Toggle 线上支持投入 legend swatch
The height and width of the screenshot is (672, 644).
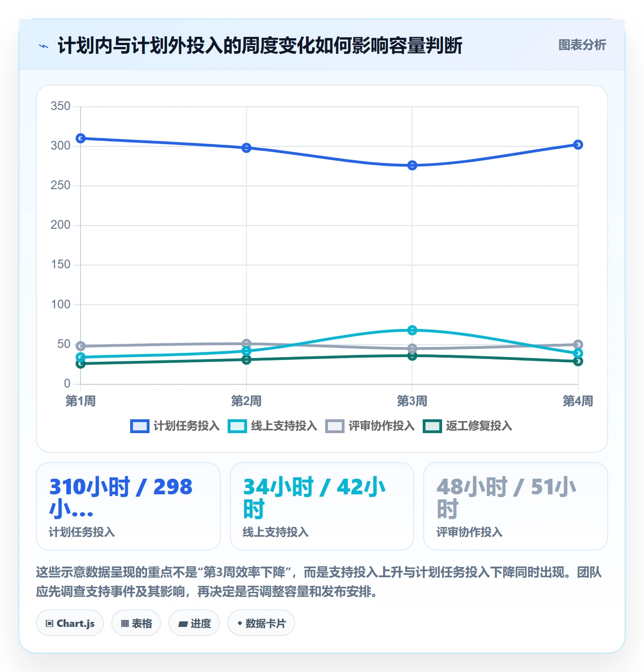click(x=237, y=426)
